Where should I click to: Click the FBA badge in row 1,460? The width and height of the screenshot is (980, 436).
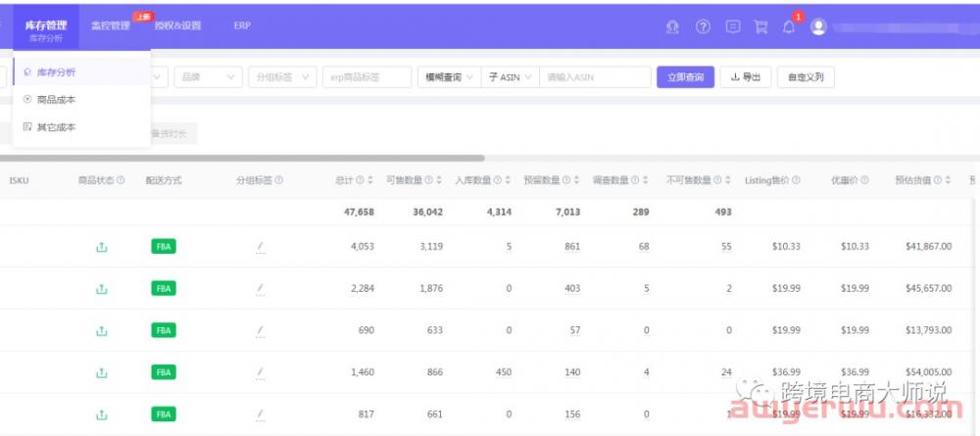click(163, 372)
